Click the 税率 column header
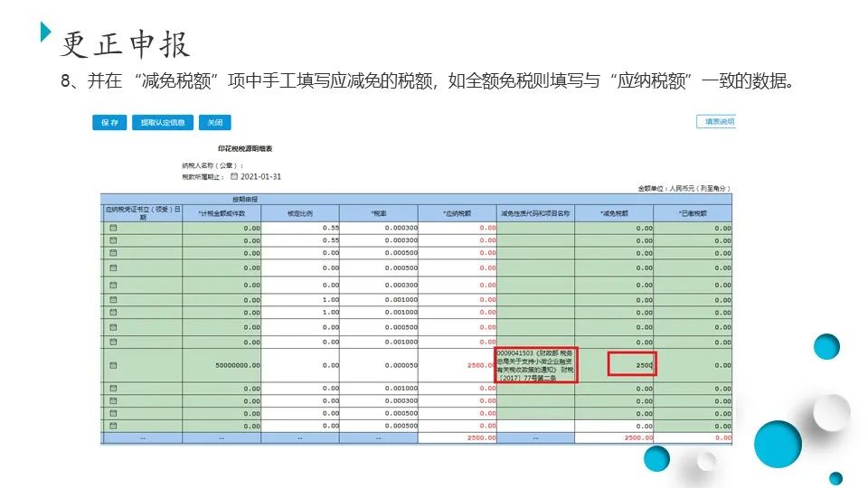The height and width of the screenshot is (488, 868). [x=379, y=213]
